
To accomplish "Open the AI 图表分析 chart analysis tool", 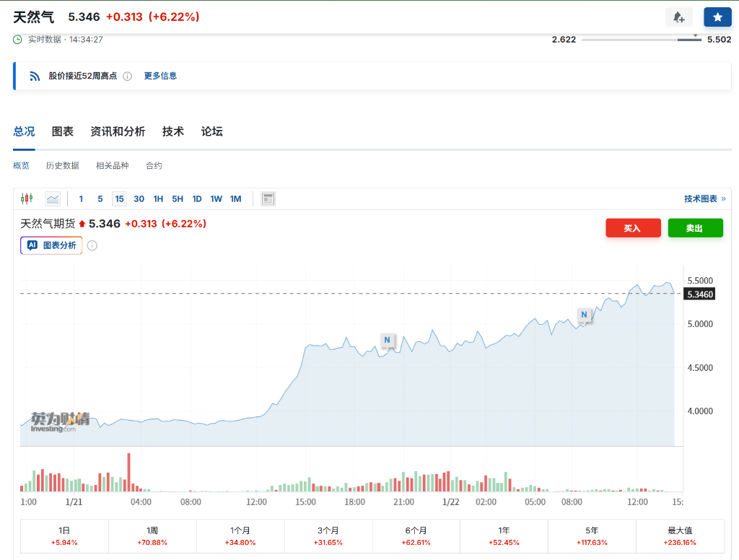I will click(51, 245).
